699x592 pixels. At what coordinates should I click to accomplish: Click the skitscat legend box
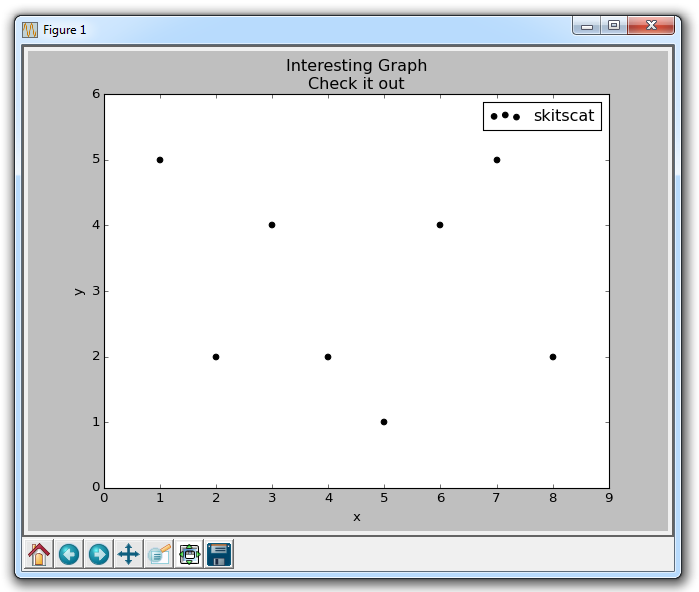tap(541, 116)
